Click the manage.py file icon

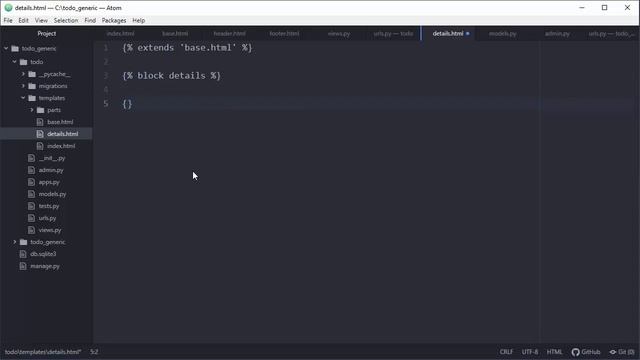[23, 266]
